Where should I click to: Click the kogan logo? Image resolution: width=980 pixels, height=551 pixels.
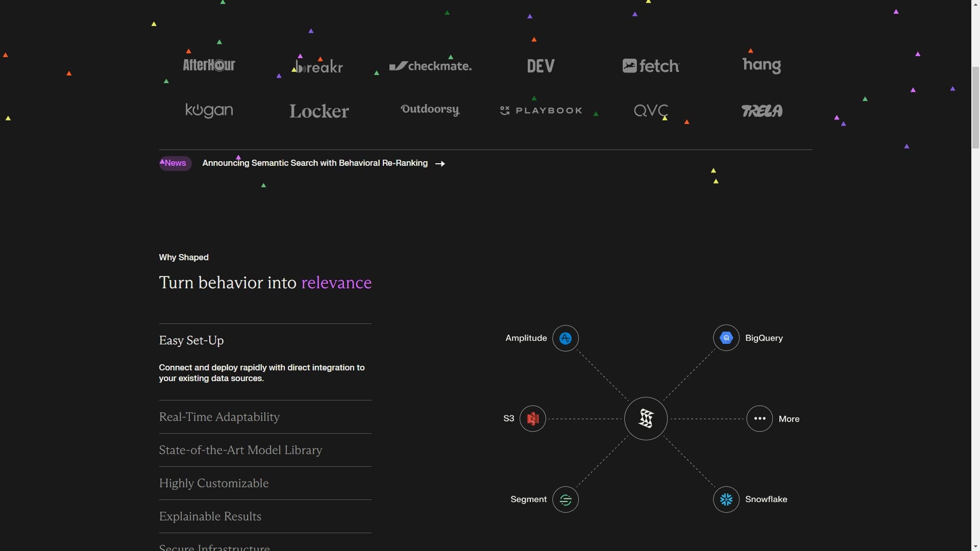(209, 111)
